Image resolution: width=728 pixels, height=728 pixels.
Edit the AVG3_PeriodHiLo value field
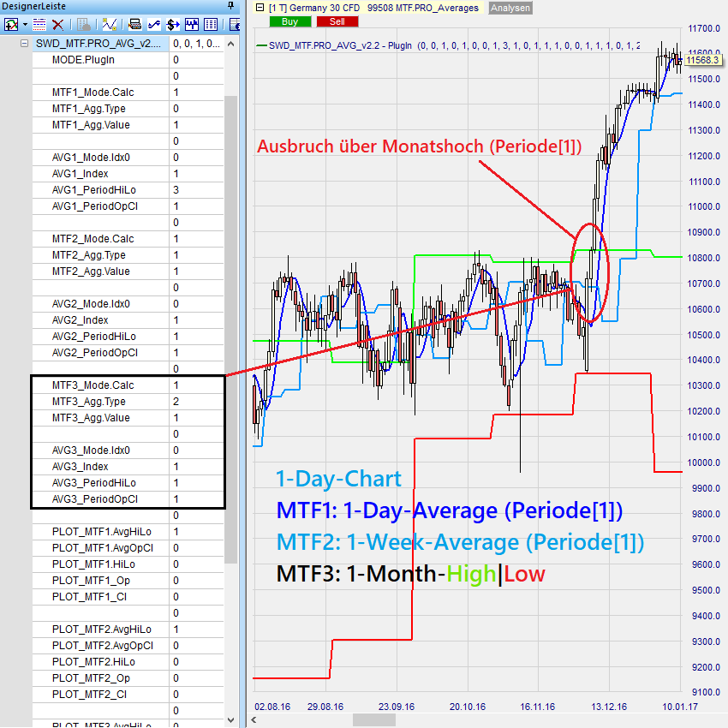196,482
